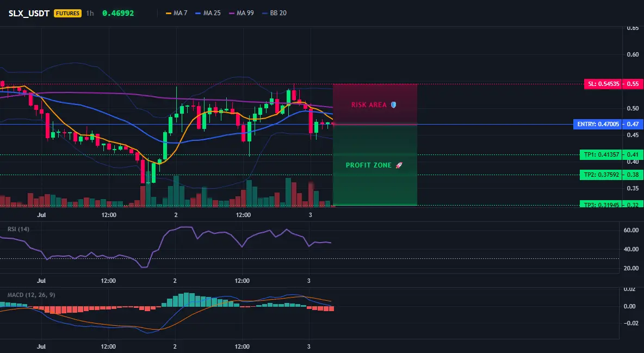644x353 pixels.
Task: Click the 0.38 TP2 axis tag
Action: (x=633, y=175)
